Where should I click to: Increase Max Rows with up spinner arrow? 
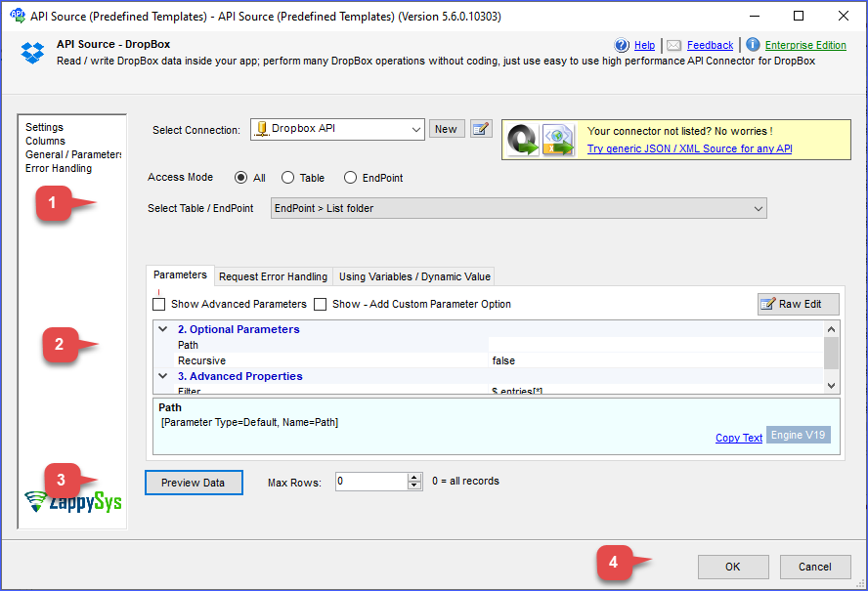(x=414, y=478)
